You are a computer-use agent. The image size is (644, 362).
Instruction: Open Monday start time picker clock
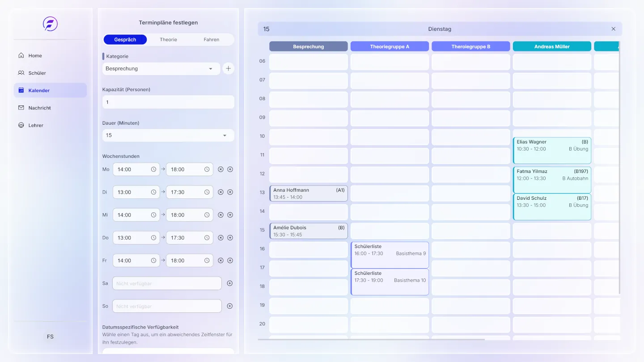tap(153, 169)
